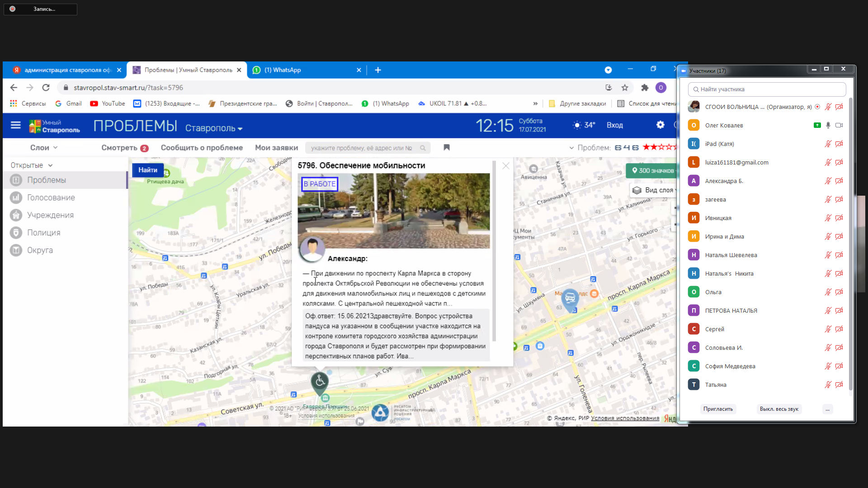Click the browser extensions puzzle icon
The width and height of the screenshot is (868, 488).
[645, 88]
